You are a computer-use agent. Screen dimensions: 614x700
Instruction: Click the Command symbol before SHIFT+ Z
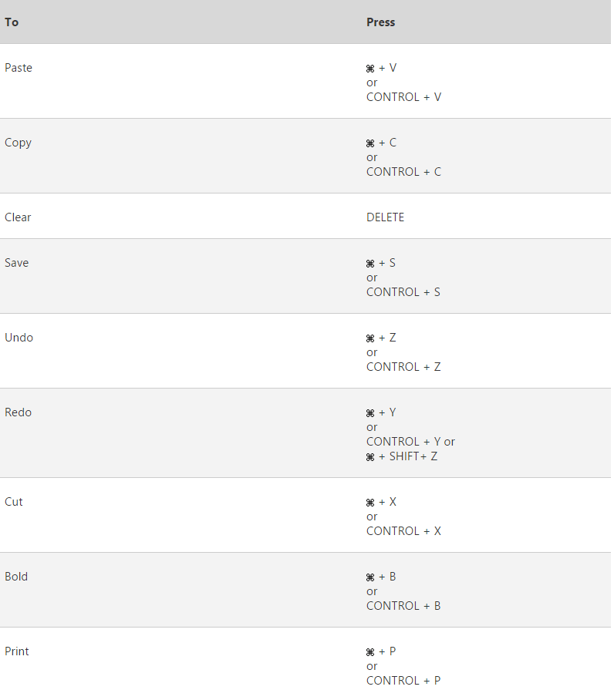click(370, 457)
